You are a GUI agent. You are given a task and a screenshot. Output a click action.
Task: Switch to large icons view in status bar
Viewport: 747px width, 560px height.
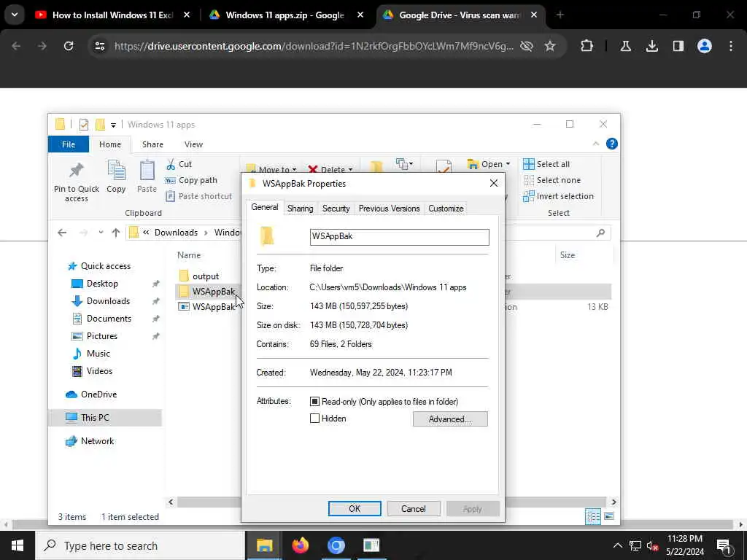(x=609, y=517)
